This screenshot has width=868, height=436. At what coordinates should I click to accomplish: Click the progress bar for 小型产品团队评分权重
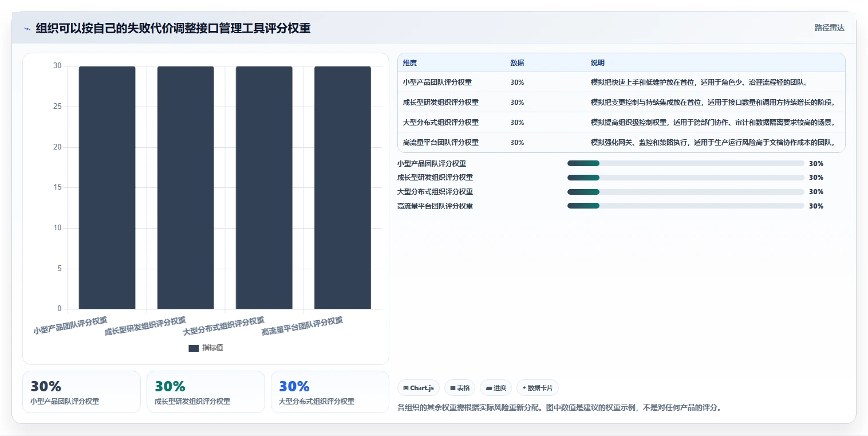click(686, 163)
